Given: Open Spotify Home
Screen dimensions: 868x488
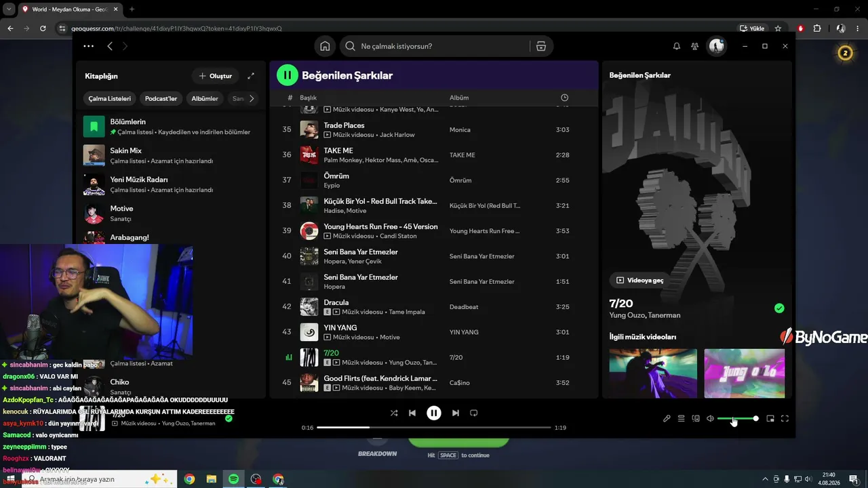Looking at the screenshot, I should pos(325,46).
